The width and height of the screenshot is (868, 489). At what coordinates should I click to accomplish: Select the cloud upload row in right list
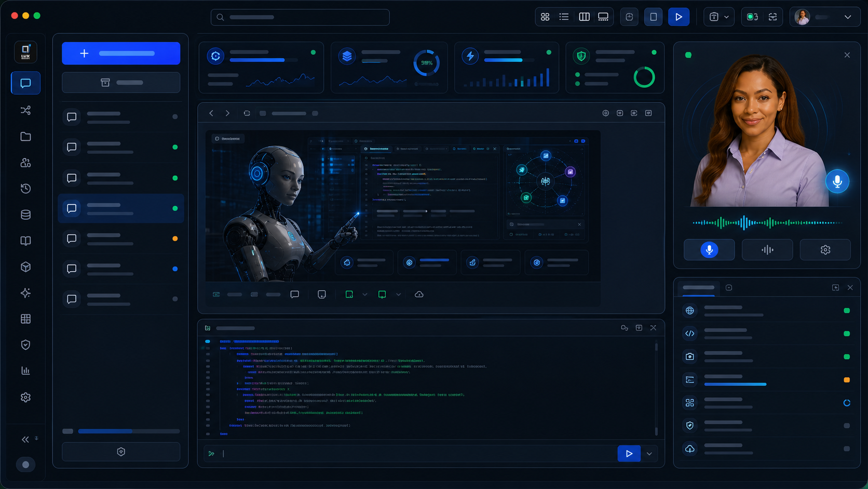click(767, 448)
